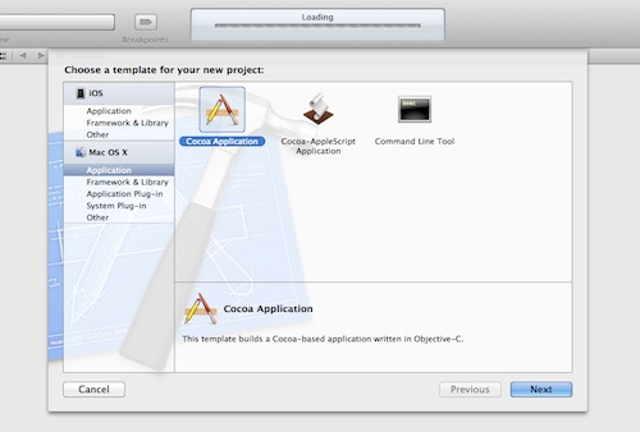Click the related files icon left of back arrow
Screen dimensions: 640x432
pos(3,56)
